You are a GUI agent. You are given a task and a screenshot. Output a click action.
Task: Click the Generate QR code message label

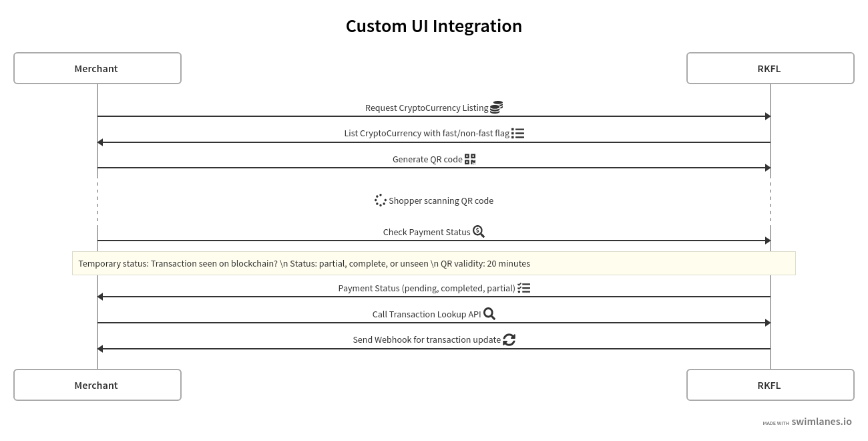(x=427, y=159)
